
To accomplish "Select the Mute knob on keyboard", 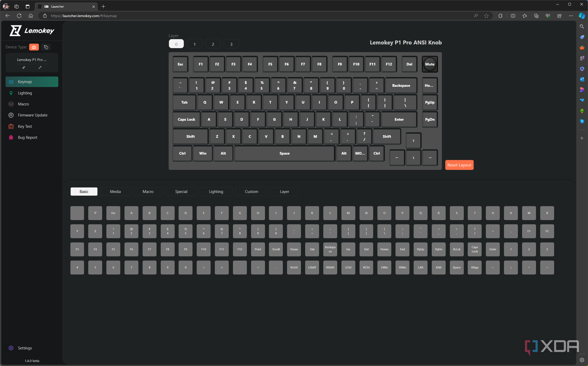I will (430, 64).
